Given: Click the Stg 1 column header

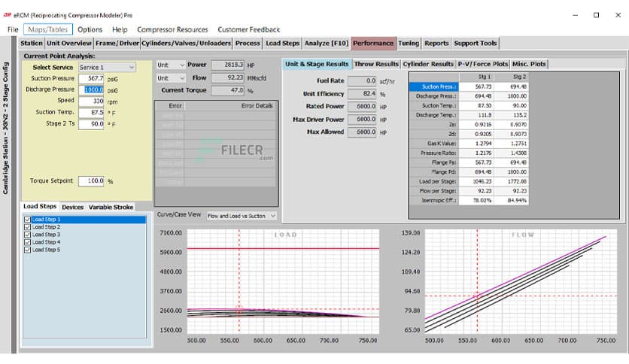Looking at the screenshot, I should pos(476,77).
